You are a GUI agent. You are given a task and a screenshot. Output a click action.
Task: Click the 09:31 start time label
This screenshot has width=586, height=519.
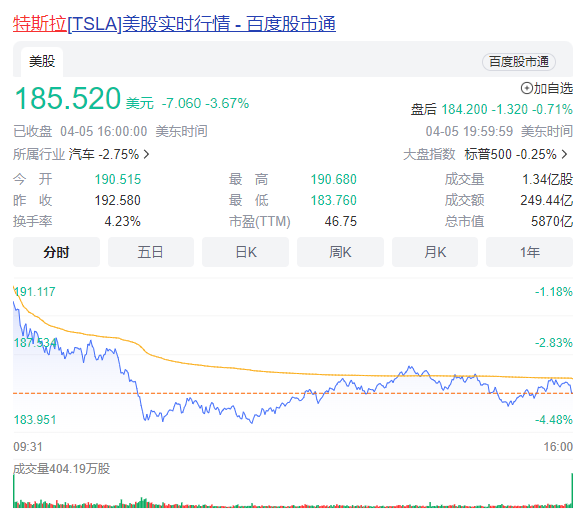(28, 447)
